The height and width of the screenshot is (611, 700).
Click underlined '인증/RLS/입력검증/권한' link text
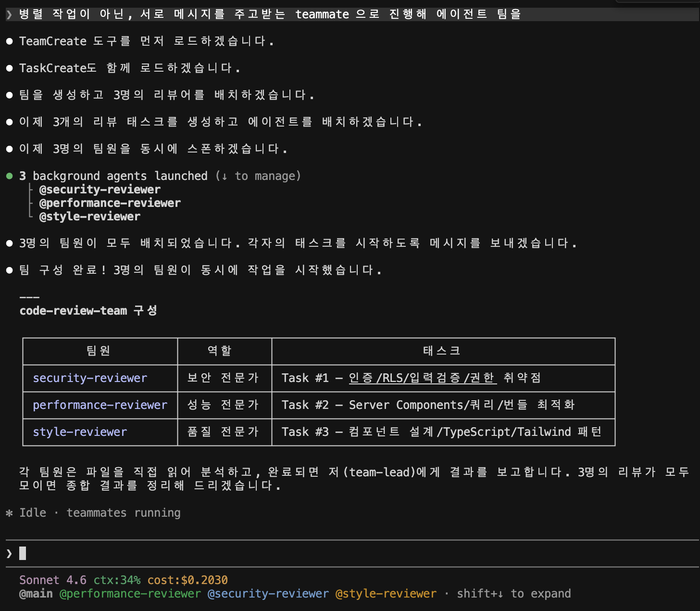[x=423, y=378]
